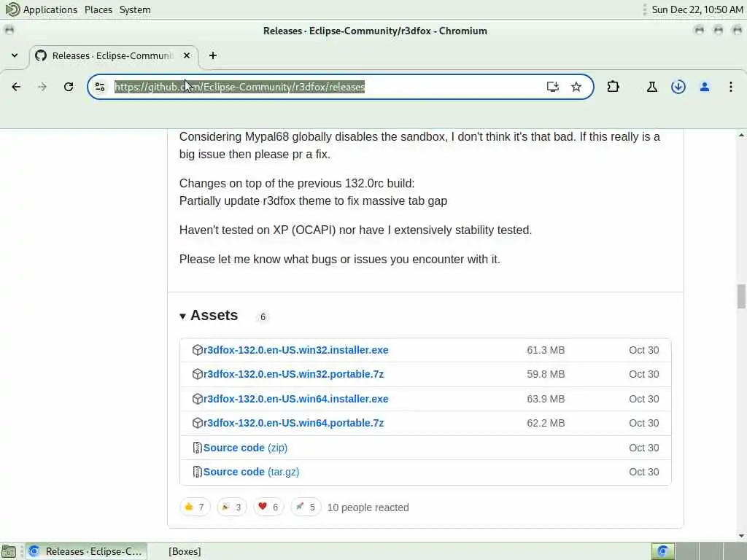747x560 pixels.
Task: Click the assets count badge 6
Action: 263,316
